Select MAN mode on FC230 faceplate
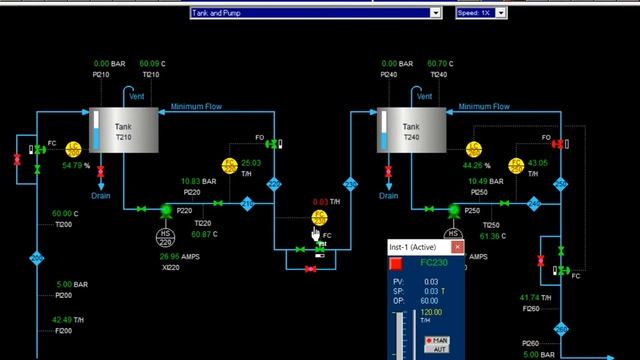Viewport: 640px width, 360px height. click(x=437, y=340)
